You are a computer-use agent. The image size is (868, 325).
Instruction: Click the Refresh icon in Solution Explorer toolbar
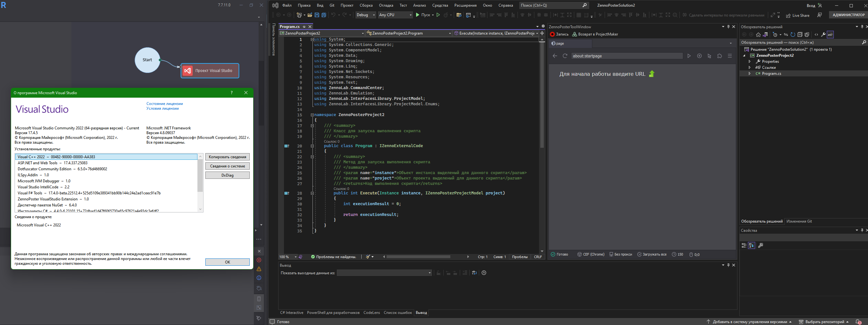coord(793,34)
